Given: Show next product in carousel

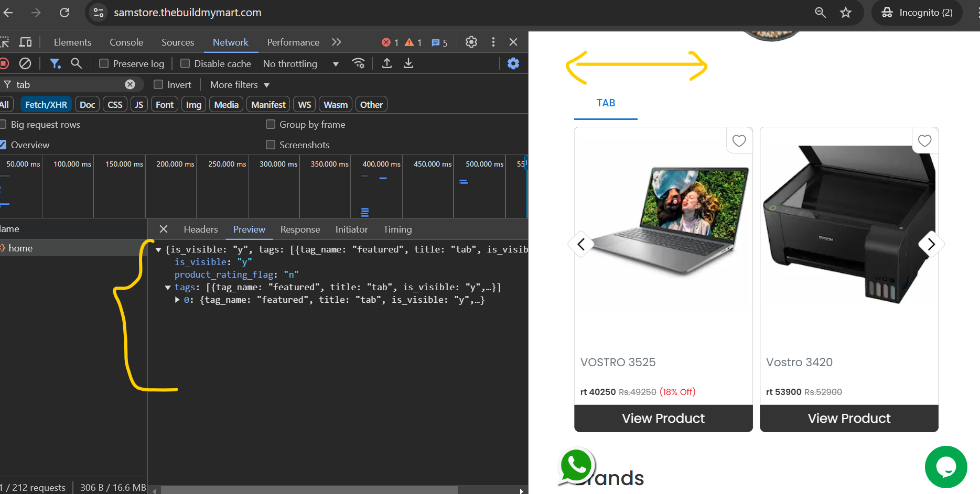Looking at the screenshot, I should [x=931, y=244].
